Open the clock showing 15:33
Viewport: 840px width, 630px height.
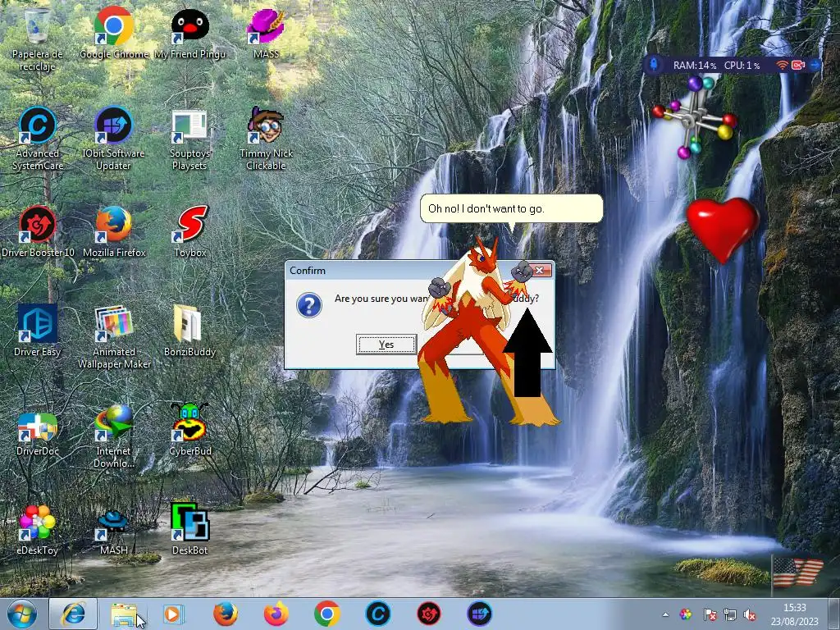(x=794, y=614)
